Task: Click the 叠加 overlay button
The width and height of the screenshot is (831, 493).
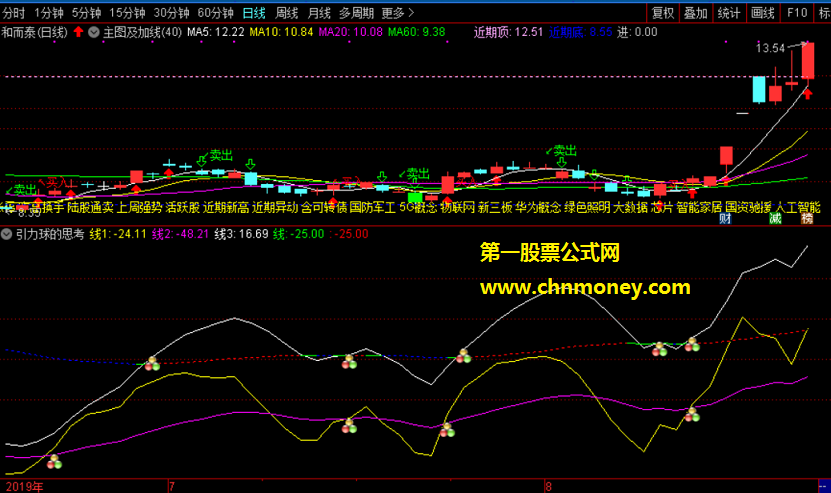Action: (x=696, y=13)
